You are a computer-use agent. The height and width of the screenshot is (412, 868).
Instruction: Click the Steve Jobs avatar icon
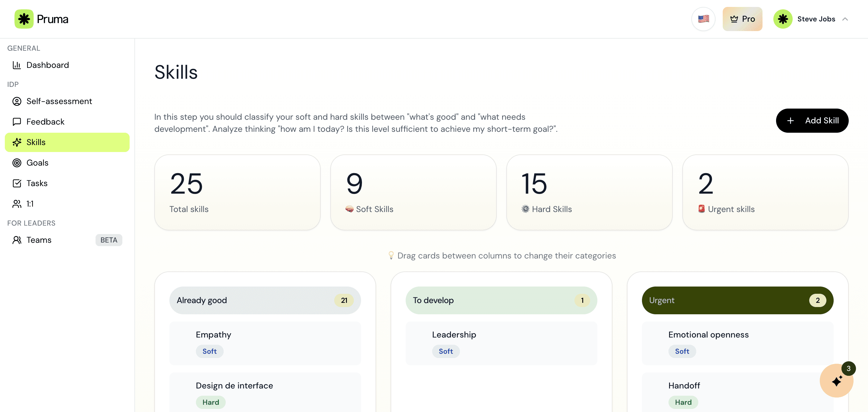(x=783, y=19)
